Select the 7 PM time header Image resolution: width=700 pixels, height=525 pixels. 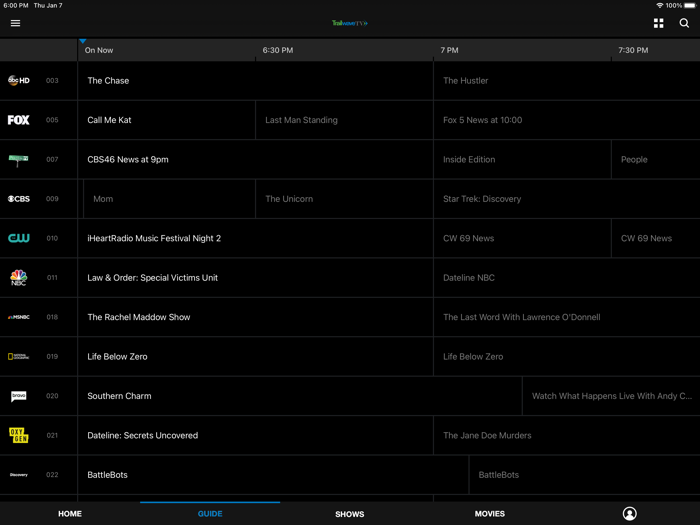click(x=449, y=50)
